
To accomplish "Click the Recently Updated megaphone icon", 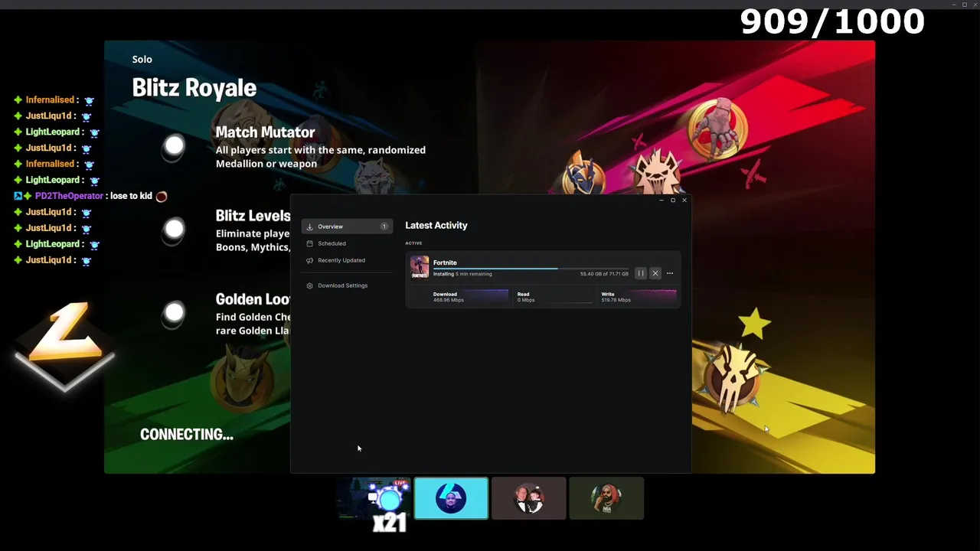I will [309, 260].
